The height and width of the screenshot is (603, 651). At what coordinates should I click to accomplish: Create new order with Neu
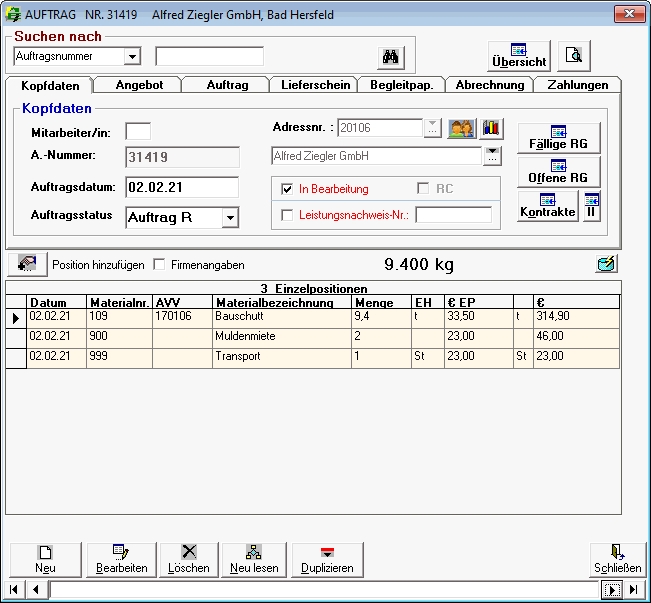point(45,560)
